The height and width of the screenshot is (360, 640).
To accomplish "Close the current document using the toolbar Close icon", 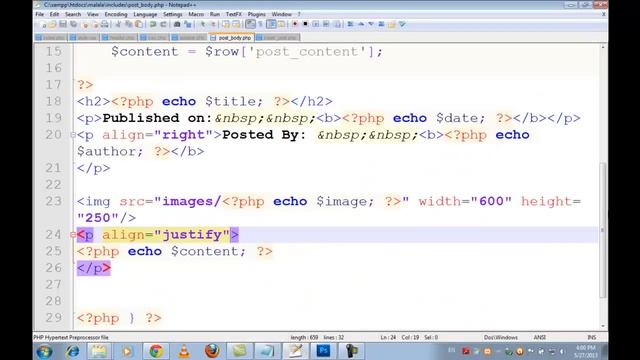I will (84, 24).
